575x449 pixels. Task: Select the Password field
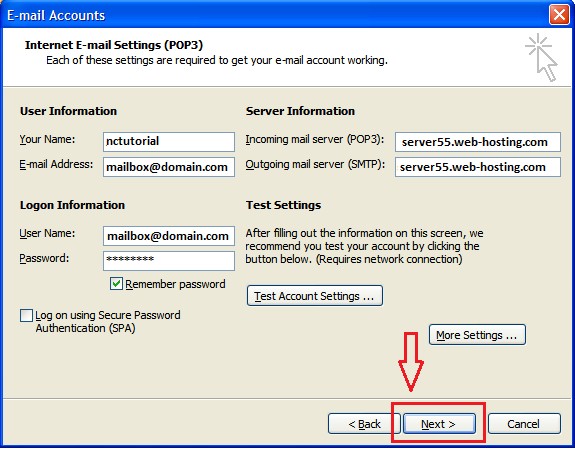169,260
